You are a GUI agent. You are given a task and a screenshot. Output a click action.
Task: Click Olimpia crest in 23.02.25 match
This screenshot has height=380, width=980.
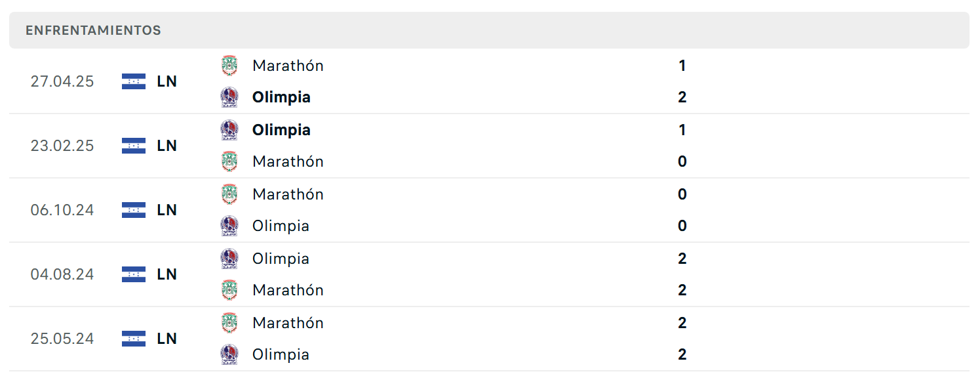pyautogui.click(x=229, y=130)
